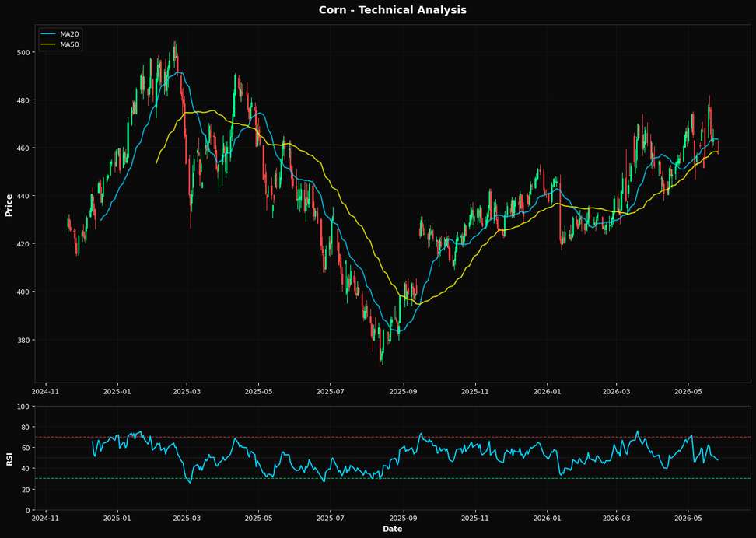Click the 480 price axis tick
This screenshot has height=538, width=756.
click(x=25, y=100)
